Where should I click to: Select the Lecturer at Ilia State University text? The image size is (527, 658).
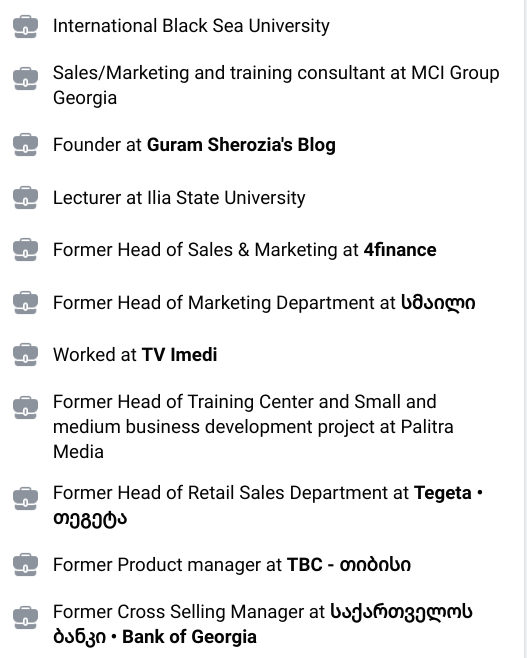click(179, 198)
